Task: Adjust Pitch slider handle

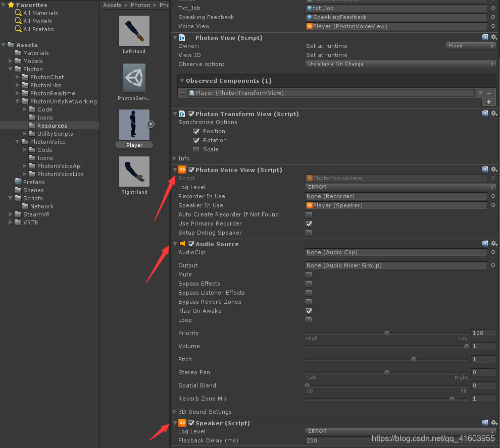Action: pyautogui.click(x=413, y=359)
